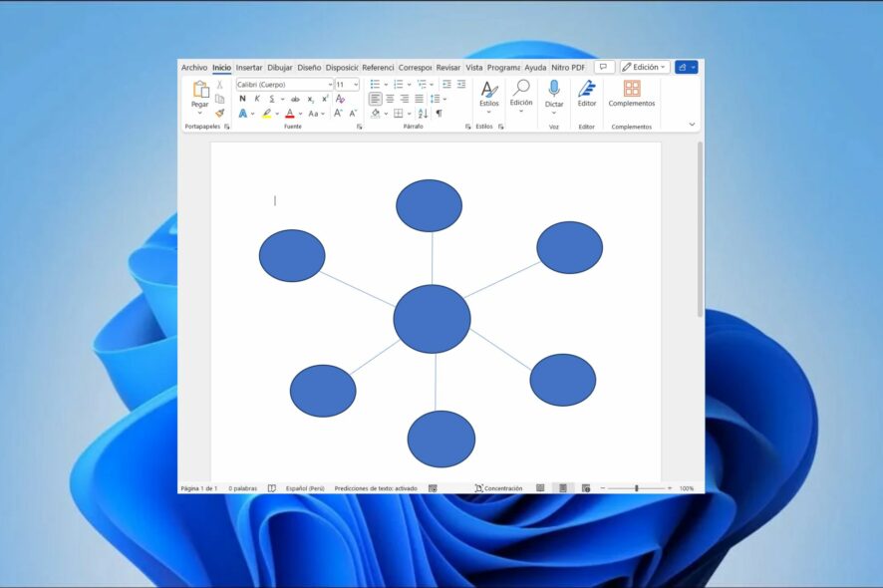Clear all formatting icon
Image resolution: width=883 pixels, height=588 pixels.
pyautogui.click(x=340, y=99)
